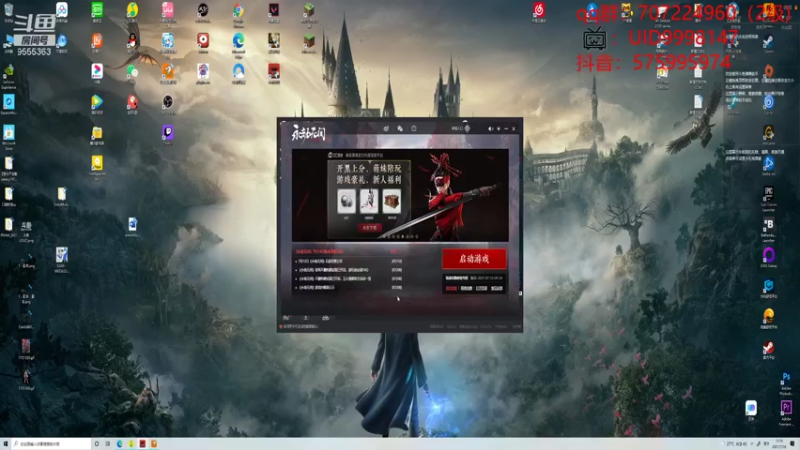Click the taskbar search box
This screenshot has height=450, width=800.
coord(52,444)
